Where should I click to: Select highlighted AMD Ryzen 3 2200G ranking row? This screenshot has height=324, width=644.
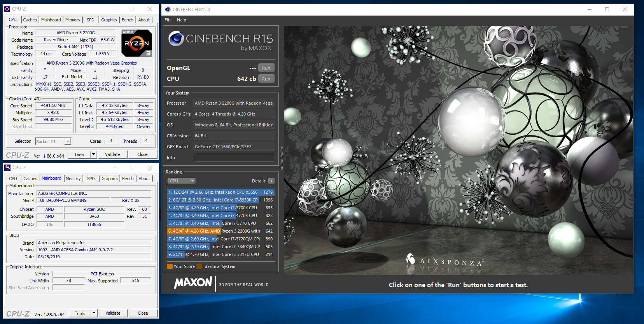[220, 231]
